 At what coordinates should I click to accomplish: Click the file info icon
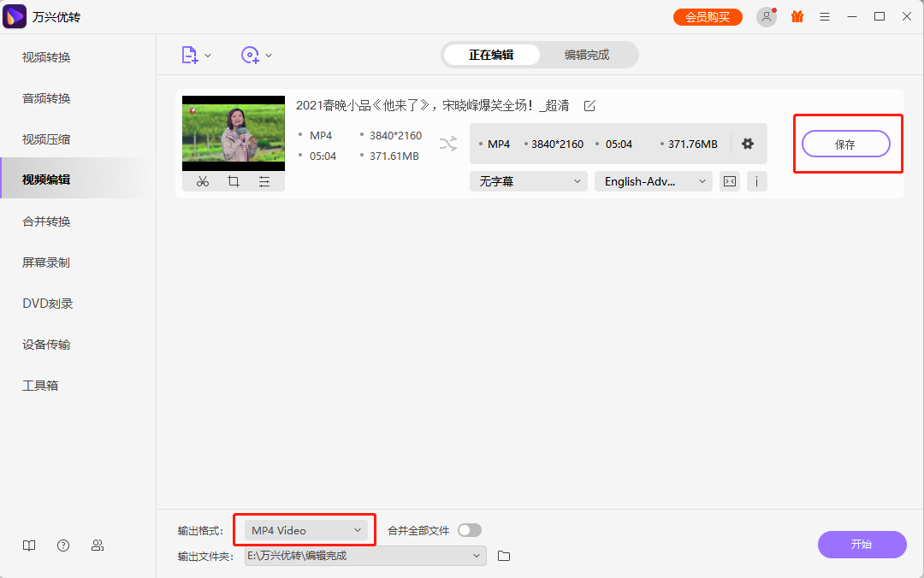(756, 181)
